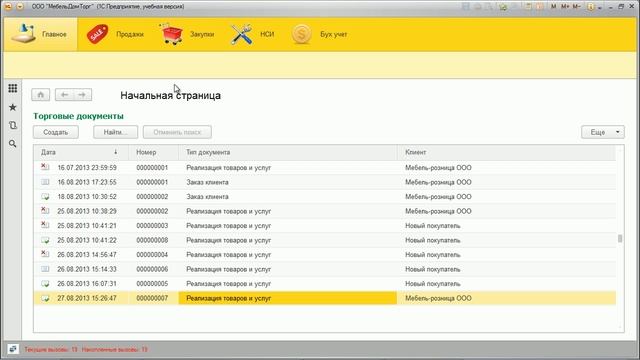The height and width of the screenshot is (360, 640).
Task: Click the 1C application menu icon
Action: [x=8, y=7]
